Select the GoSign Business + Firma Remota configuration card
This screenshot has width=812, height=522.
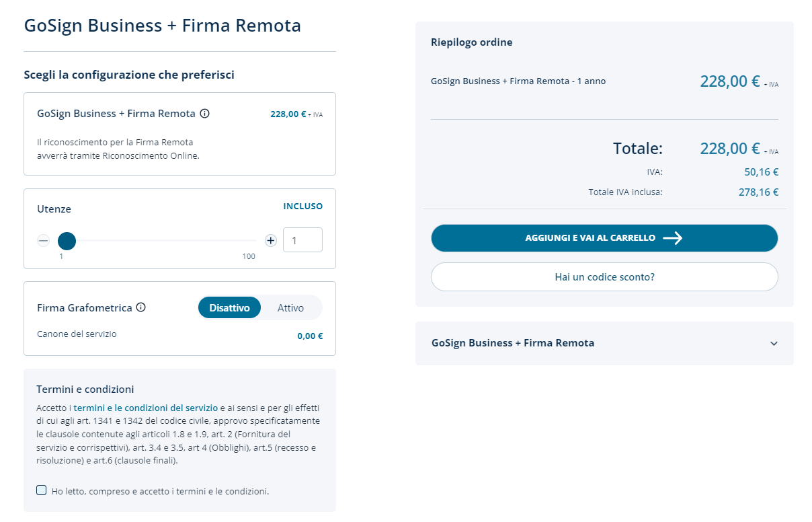click(x=179, y=134)
